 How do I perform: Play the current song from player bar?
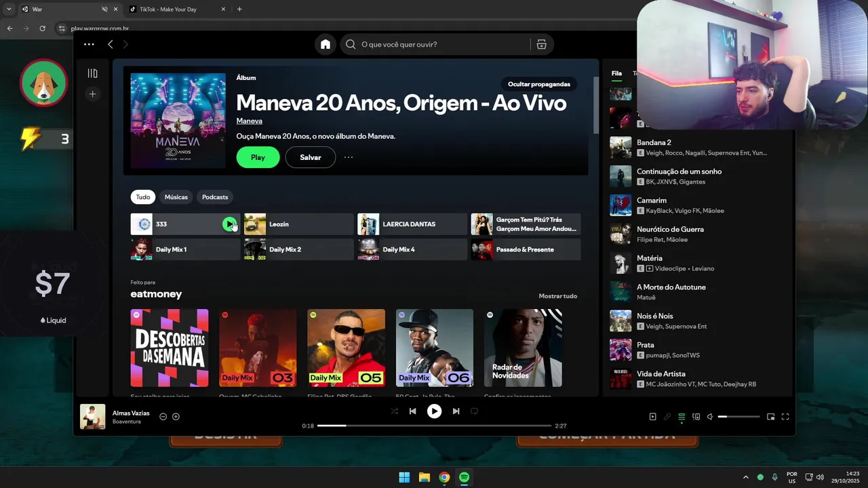[x=434, y=411]
